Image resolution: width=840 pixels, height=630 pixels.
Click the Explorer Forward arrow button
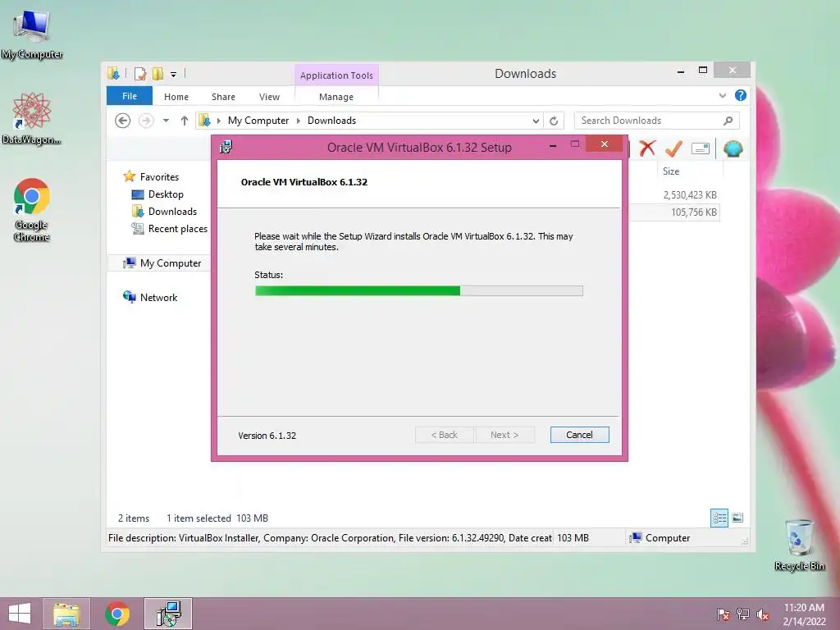(x=146, y=121)
